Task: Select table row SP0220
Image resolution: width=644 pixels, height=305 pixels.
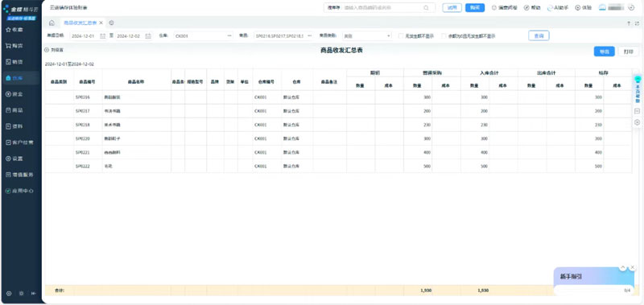Action: (x=338, y=138)
